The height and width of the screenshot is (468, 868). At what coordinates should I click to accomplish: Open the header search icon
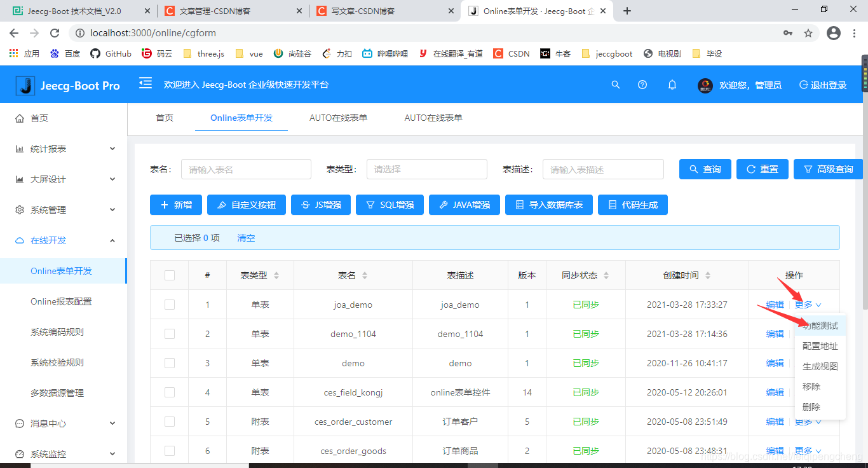click(615, 85)
